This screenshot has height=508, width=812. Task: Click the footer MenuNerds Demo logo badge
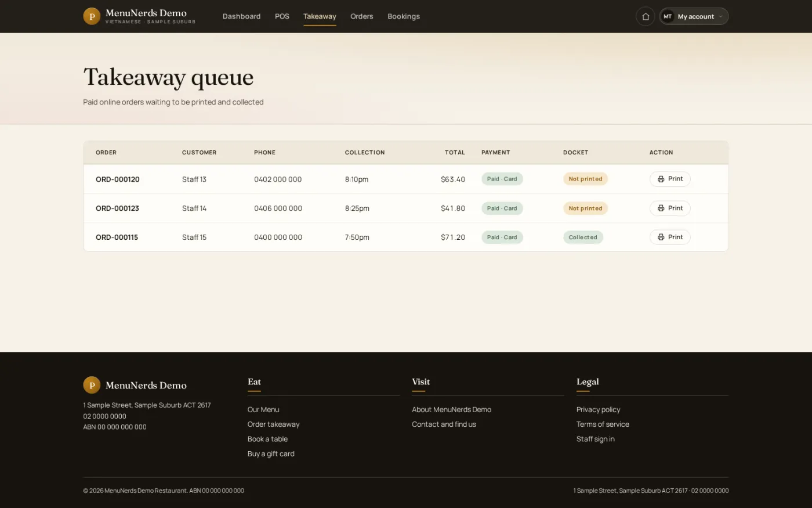(92, 385)
